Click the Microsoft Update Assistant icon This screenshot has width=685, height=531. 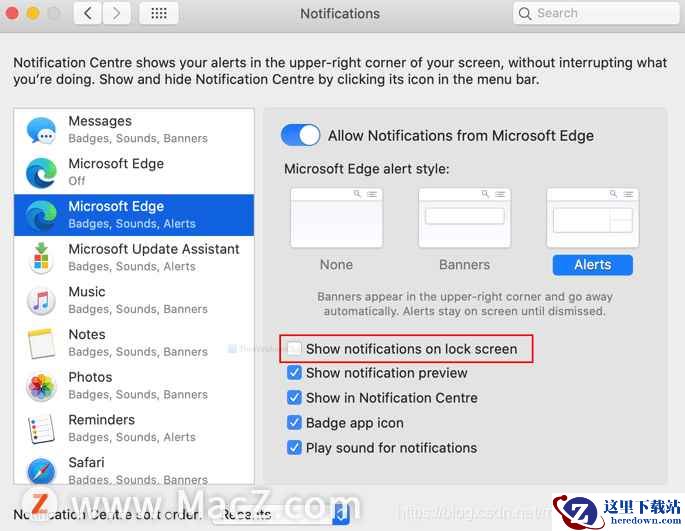41,258
